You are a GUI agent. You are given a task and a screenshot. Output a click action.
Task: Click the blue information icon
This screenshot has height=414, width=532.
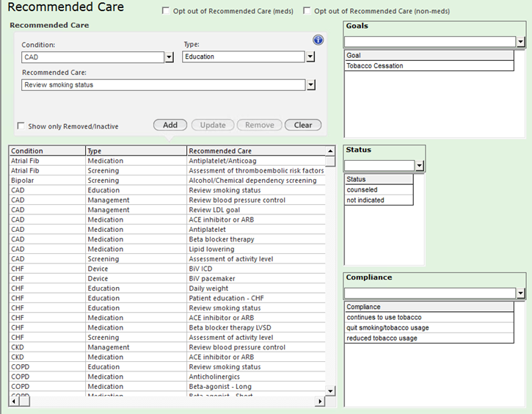coord(318,40)
